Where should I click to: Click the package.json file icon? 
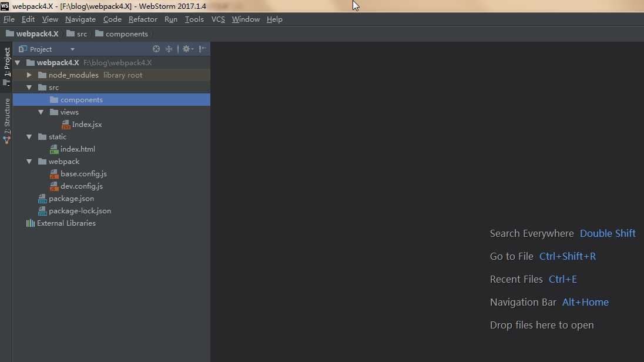(42, 199)
